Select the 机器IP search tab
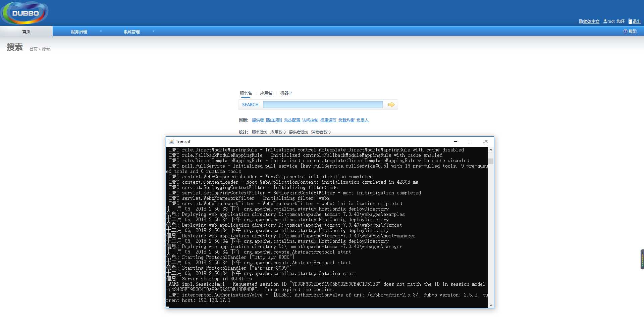This screenshot has height=322, width=644. click(286, 93)
